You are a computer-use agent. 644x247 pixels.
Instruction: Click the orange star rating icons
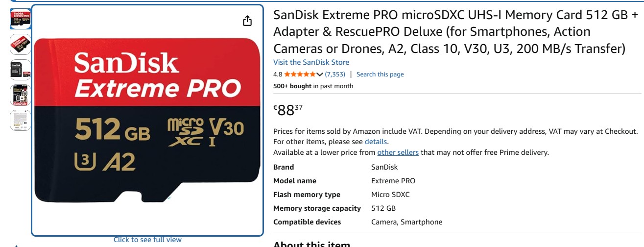300,74
